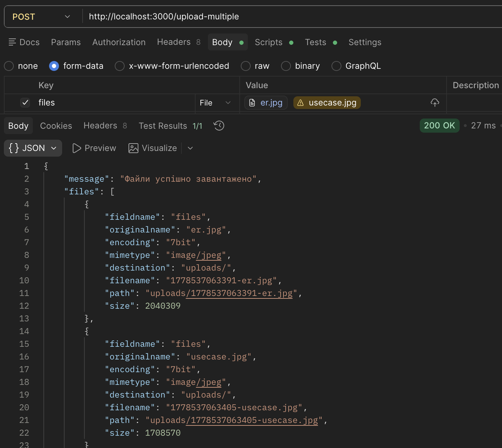The height and width of the screenshot is (448, 502).
Task: Click the request URL input field
Action: click(x=293, y=17)
